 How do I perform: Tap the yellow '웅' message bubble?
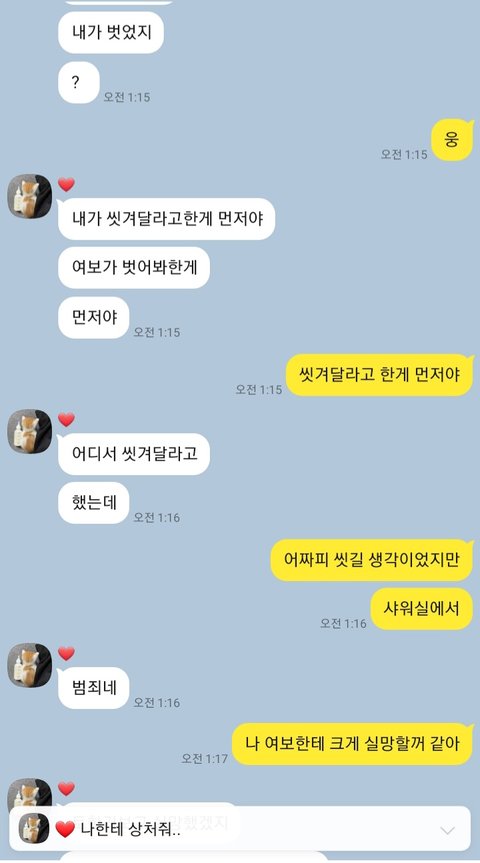(452, 140)
